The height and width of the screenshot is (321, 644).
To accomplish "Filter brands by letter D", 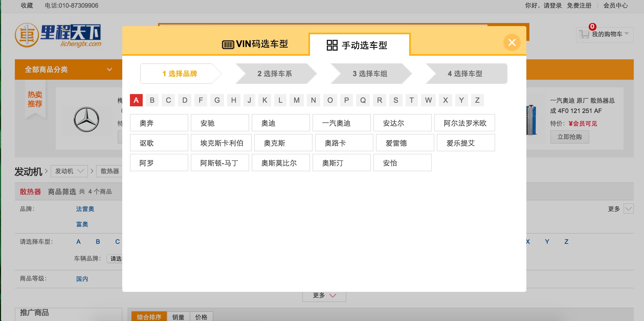I will [x=185, y=100].
